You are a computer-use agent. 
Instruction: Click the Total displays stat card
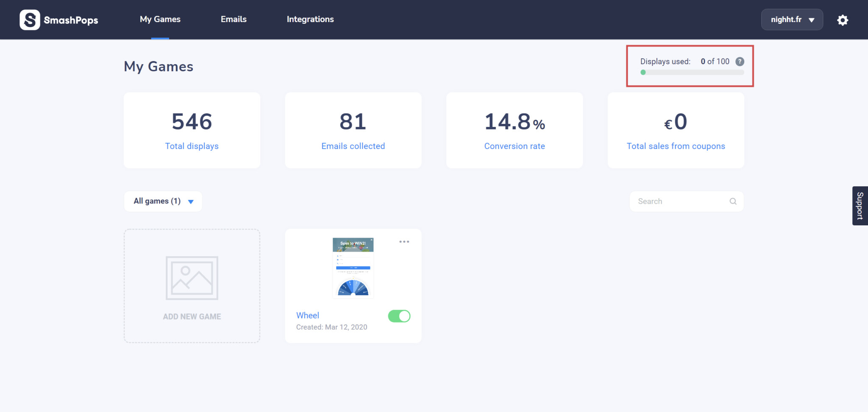[192, 130]
